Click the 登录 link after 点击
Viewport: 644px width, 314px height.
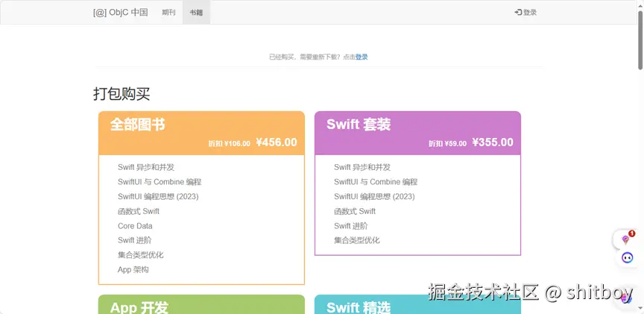[x=362, y=57]
